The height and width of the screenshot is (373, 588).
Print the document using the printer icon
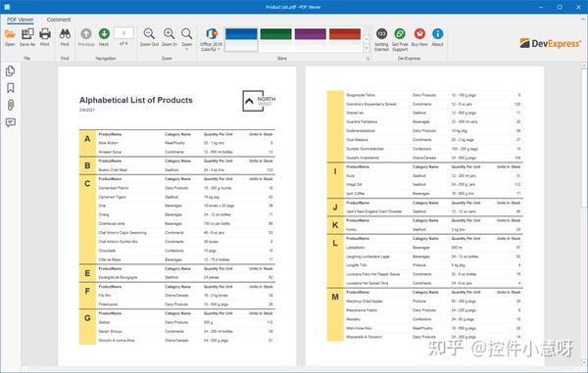[x=45, y=37]
